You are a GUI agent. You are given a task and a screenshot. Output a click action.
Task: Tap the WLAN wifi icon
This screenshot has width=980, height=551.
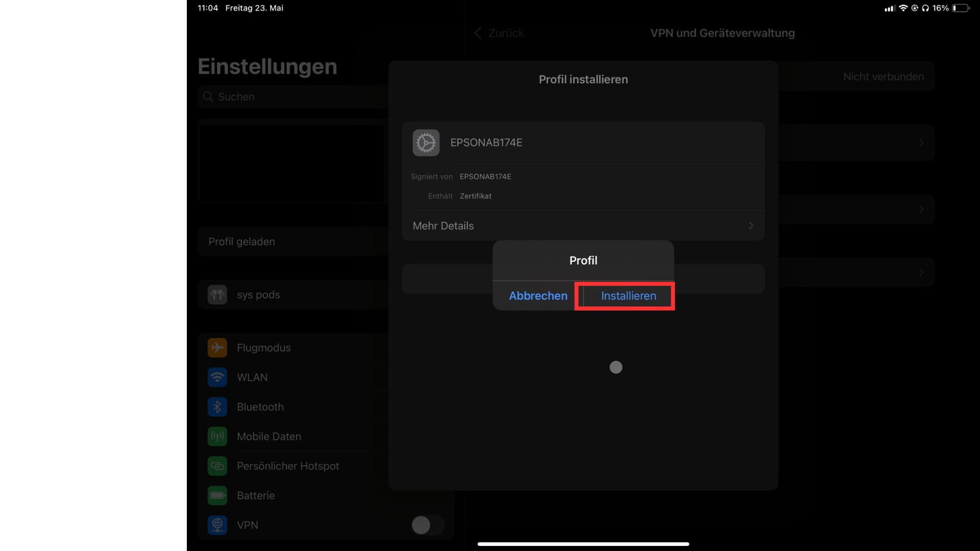(217, 378)
